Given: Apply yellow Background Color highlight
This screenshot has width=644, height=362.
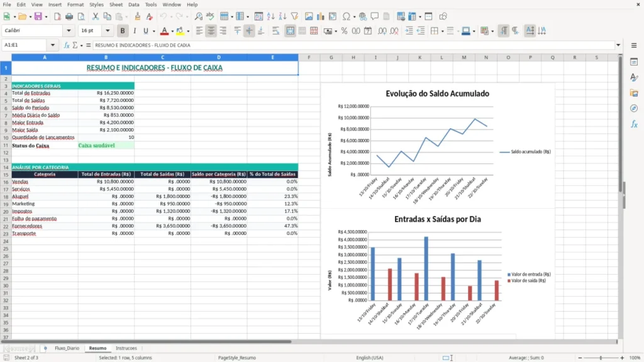Looking at the screenshot, I should 180,31.
